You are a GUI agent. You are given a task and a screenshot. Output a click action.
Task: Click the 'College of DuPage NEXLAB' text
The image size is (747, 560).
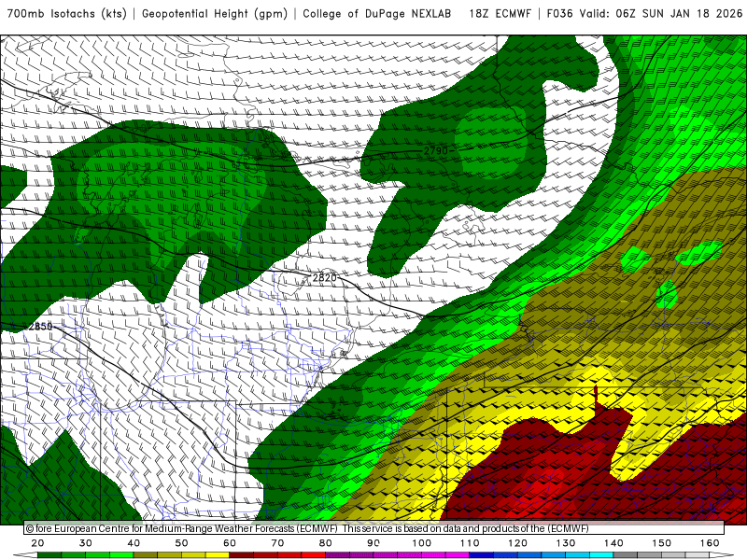[x=377, y=14]
